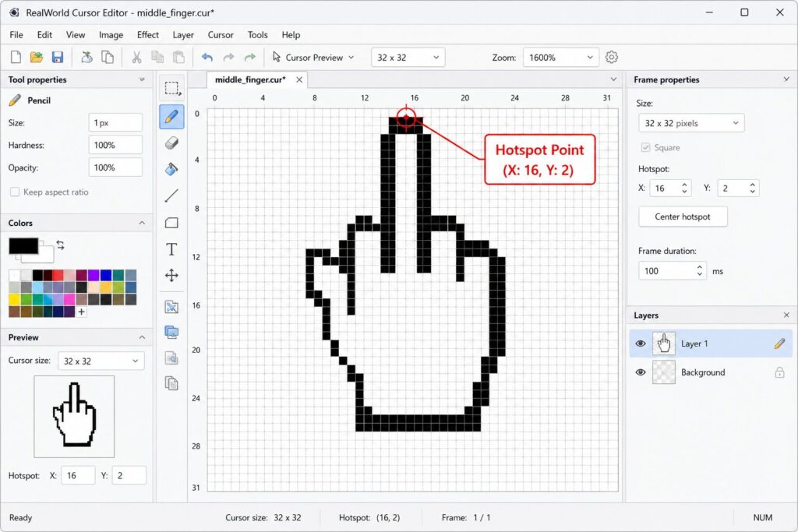Open the Layer menu

pyautogui.click(x=183, y=34)
